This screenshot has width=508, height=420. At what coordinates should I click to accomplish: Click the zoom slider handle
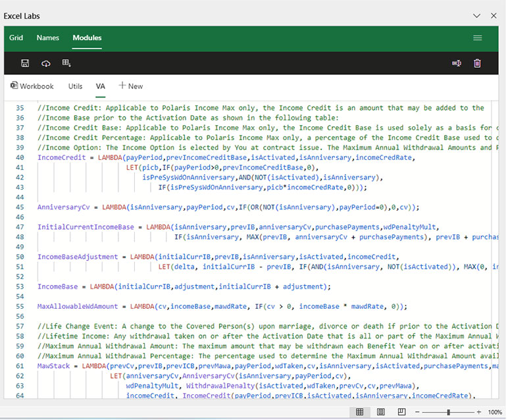[x=448, y=412]
